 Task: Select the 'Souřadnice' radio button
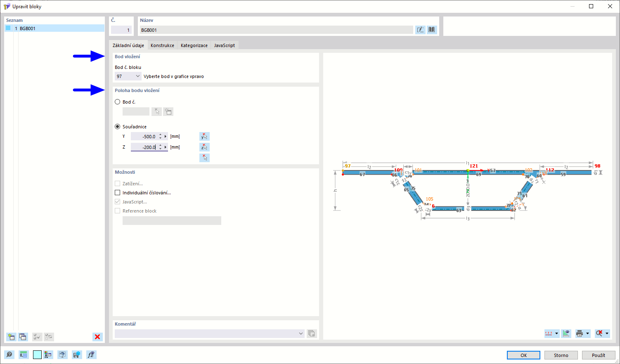(x=118, y=127)
